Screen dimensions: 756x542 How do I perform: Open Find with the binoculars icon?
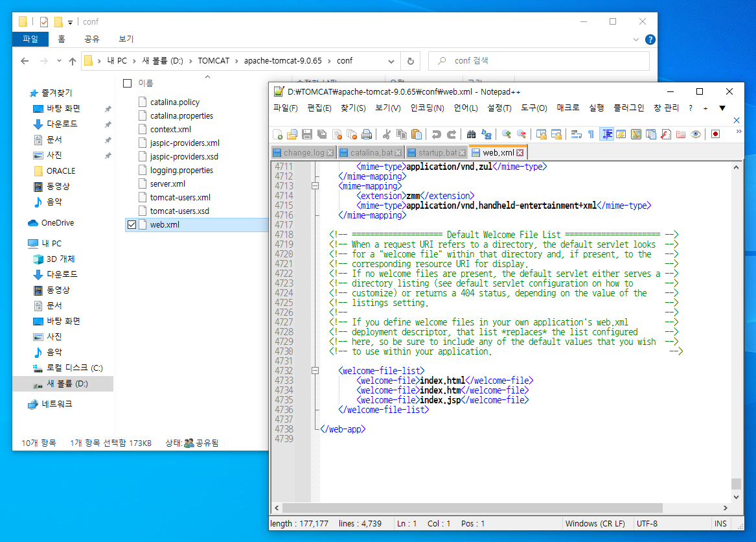point(471,134)
